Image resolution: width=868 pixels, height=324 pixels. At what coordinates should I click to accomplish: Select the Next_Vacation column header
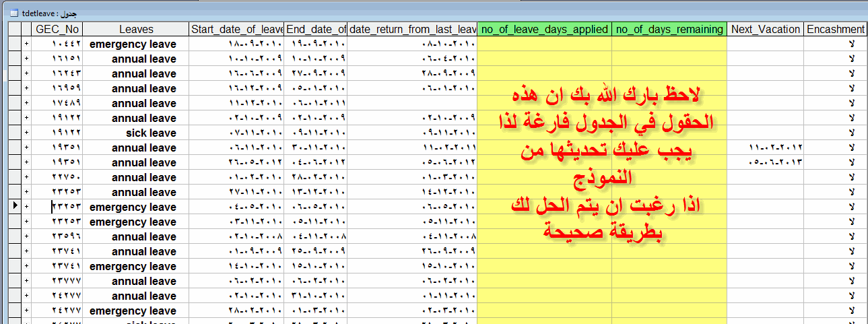(766, 29)
